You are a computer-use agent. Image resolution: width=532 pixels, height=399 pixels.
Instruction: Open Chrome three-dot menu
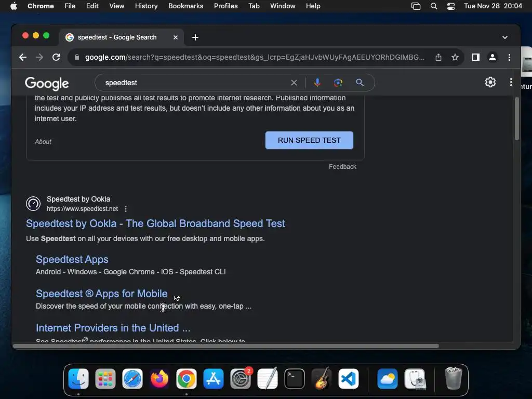coord(509,57)
